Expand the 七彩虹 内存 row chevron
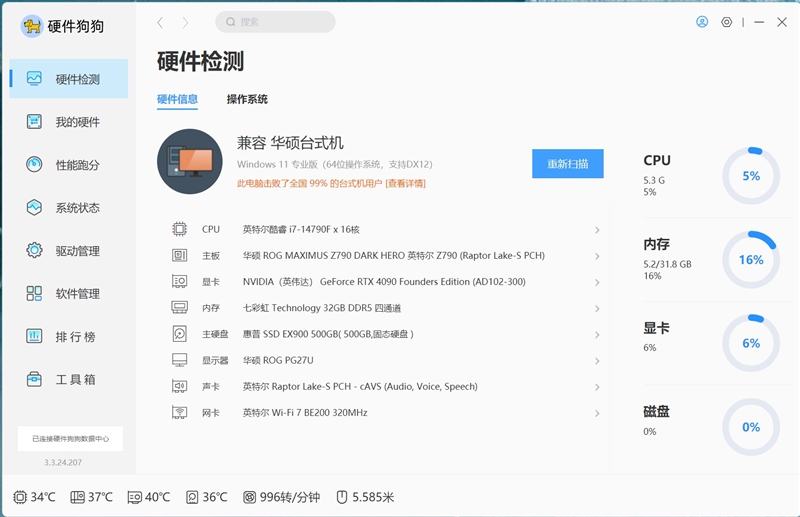This screenshot has width=800, height=517. tap(597, 309)
